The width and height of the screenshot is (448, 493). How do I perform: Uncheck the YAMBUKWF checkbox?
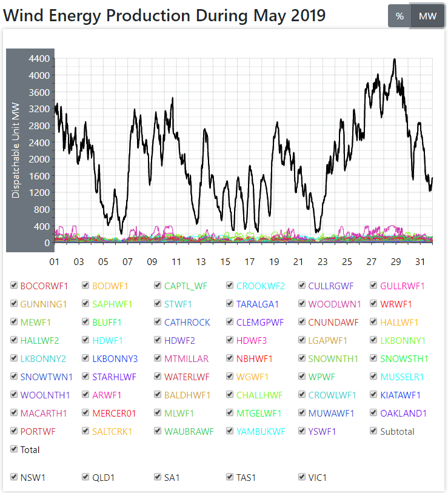click(x=231, y=431)
